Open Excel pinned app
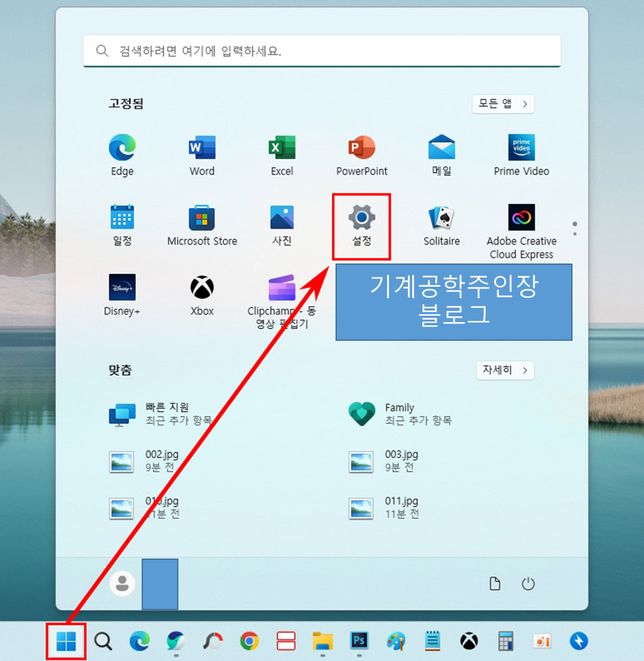Screen dimensions: 644x661 click(x=282, y=155)
